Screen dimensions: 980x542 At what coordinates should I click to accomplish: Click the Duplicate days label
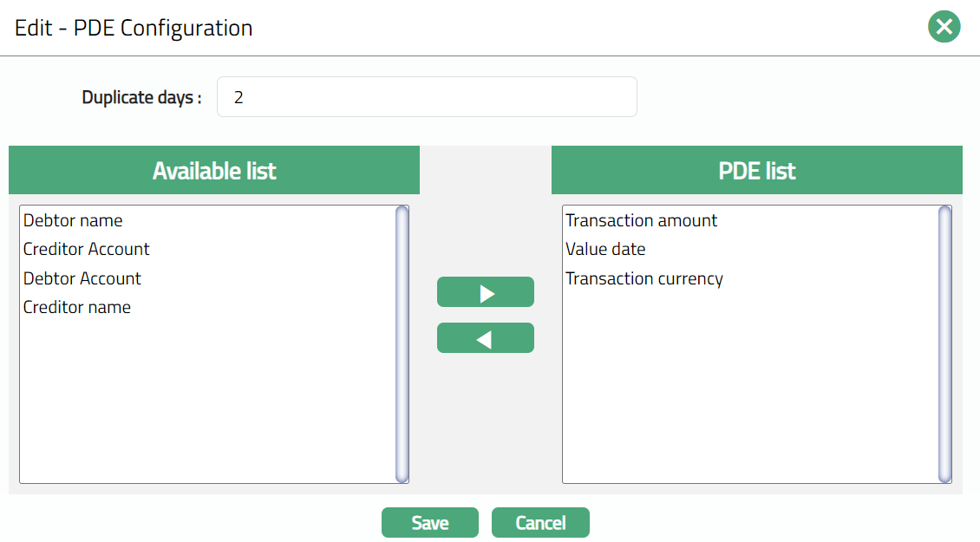141,98
